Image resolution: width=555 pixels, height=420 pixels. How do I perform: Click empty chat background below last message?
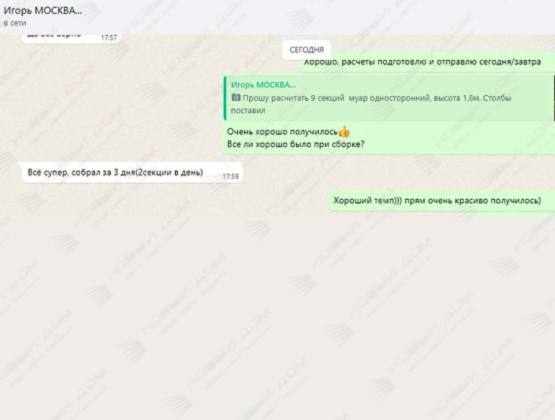278,315
